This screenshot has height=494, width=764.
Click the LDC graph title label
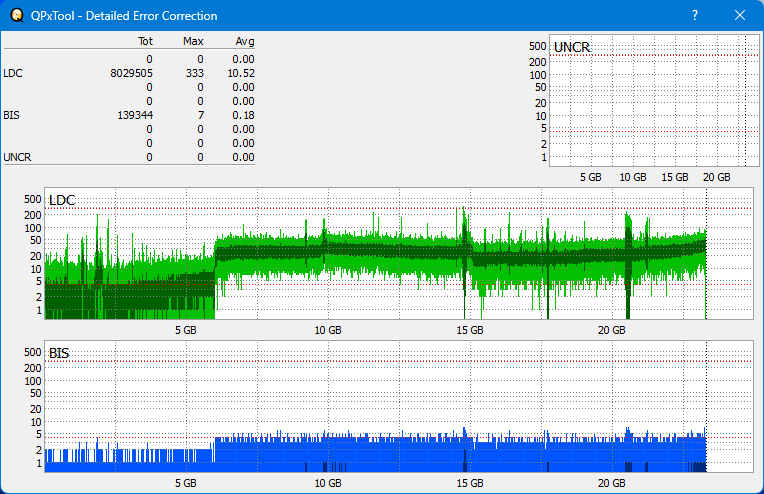[62, 201]
